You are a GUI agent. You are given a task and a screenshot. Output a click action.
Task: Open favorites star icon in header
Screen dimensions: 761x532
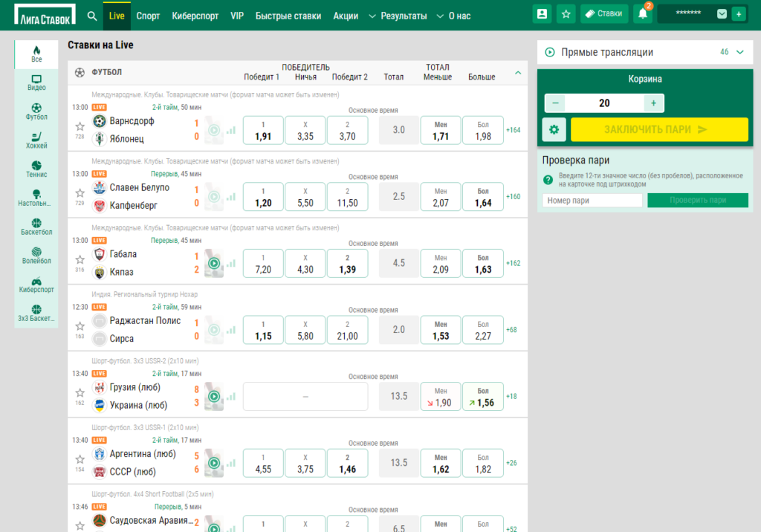[x=566, y=14]
